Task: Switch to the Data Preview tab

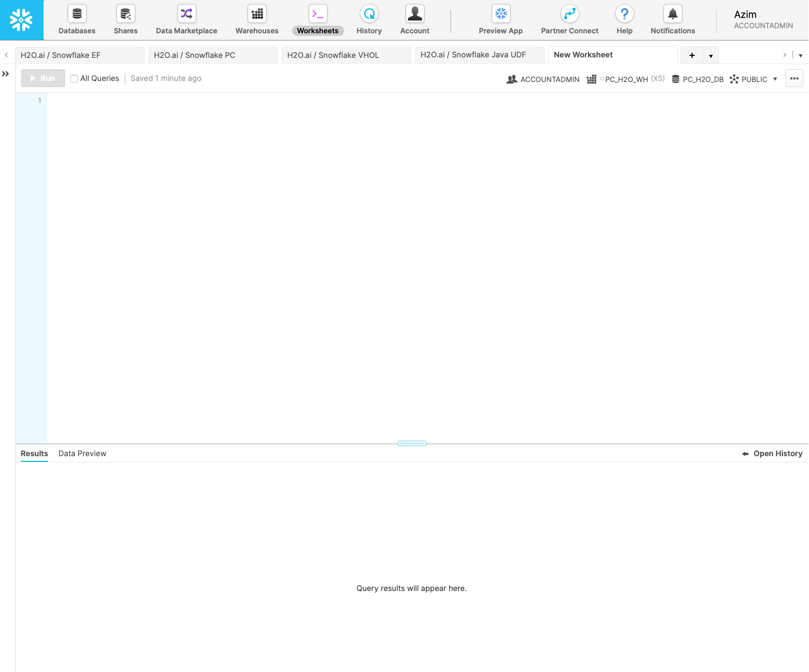Action: pos(82,454)
